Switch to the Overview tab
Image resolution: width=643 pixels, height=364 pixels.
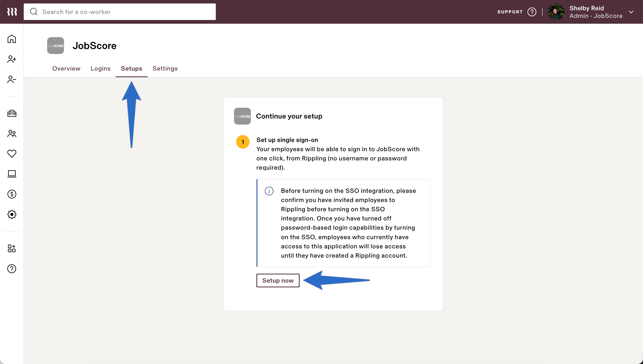[66, 68]
